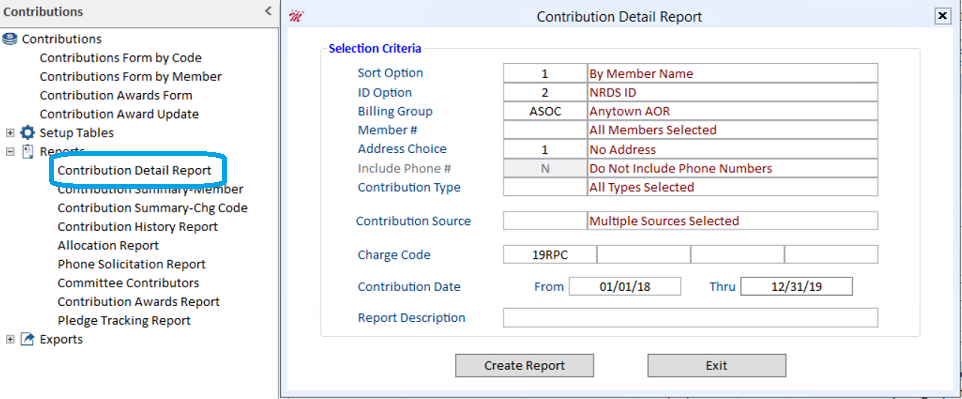Click 'Do Not Include Phone Numbers' text
Viewport: 962px width, 399px height.
(x=681, y=168)
